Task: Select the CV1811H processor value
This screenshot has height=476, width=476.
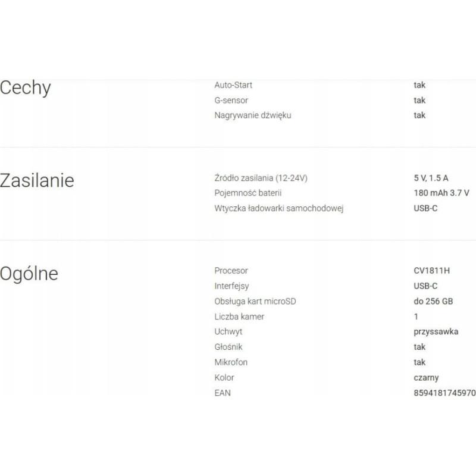Action: pyautogui.click(x=432, y=271)
